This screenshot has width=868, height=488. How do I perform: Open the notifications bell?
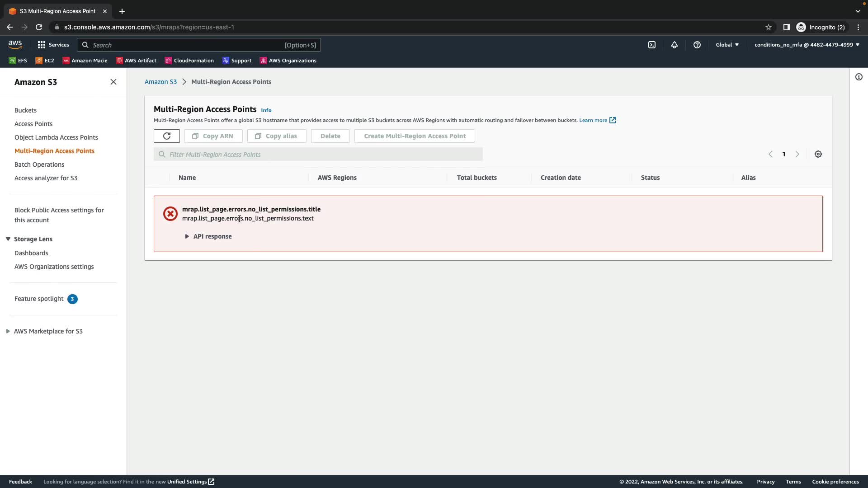[x=674, y=45]
